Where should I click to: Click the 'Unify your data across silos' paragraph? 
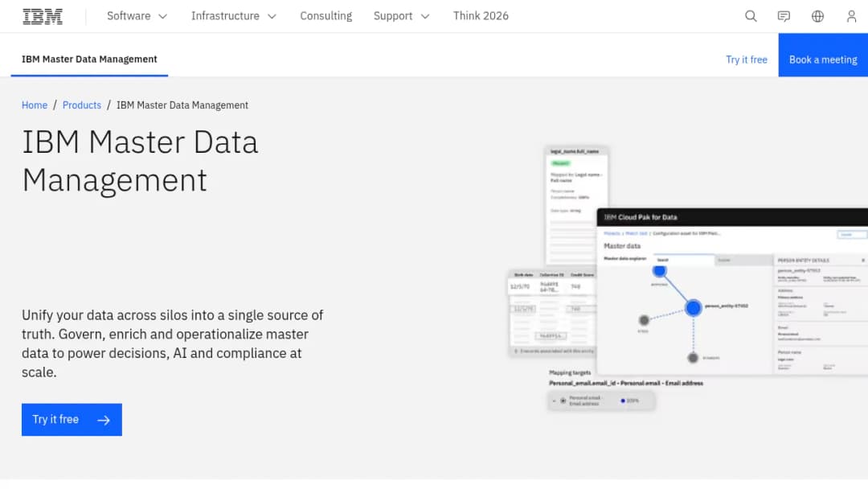click(172, 343)
